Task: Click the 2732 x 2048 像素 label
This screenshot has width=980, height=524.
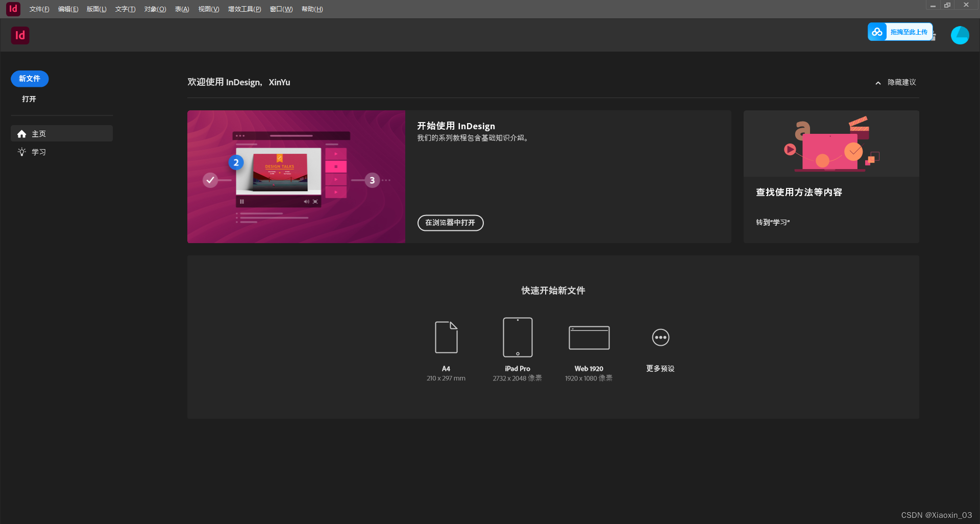Action: pos(518,378)
